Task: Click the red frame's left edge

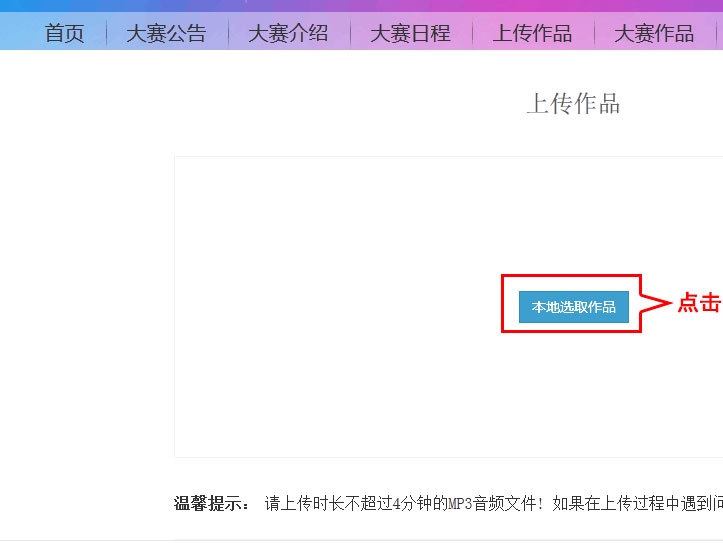Action: 503,304
